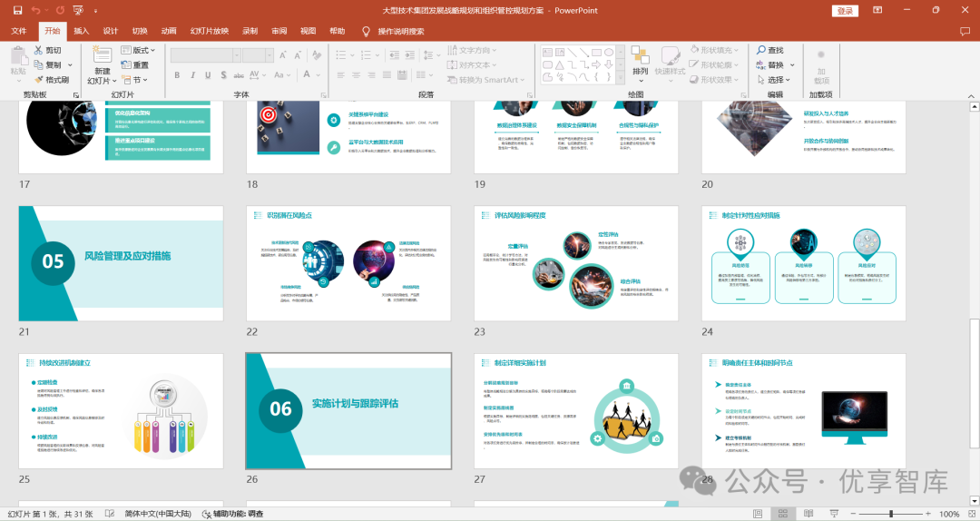Select slide 24 制定针对性应对措施 thumbnail
The image size is (980, 521).
(x=803, y=263)
